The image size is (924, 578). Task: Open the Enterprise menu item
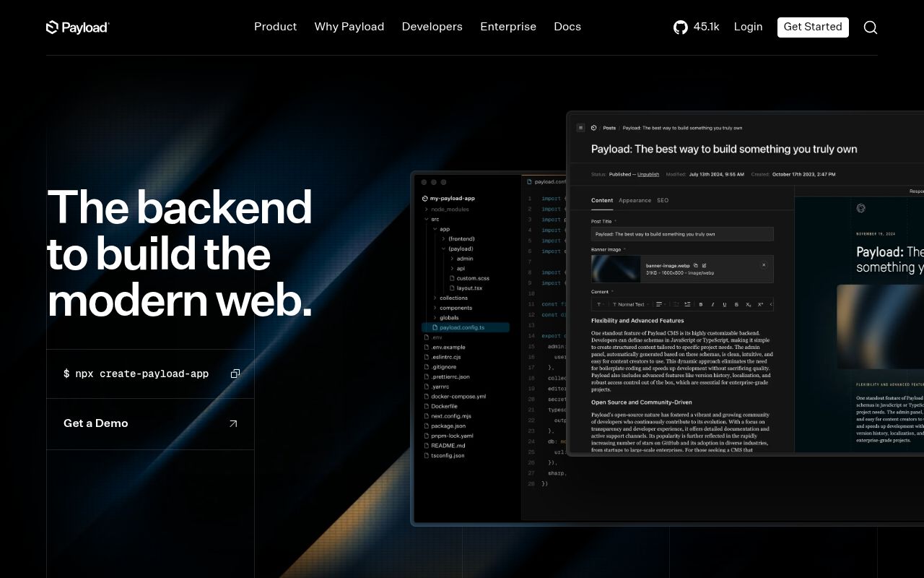click(x=508, y=27)
